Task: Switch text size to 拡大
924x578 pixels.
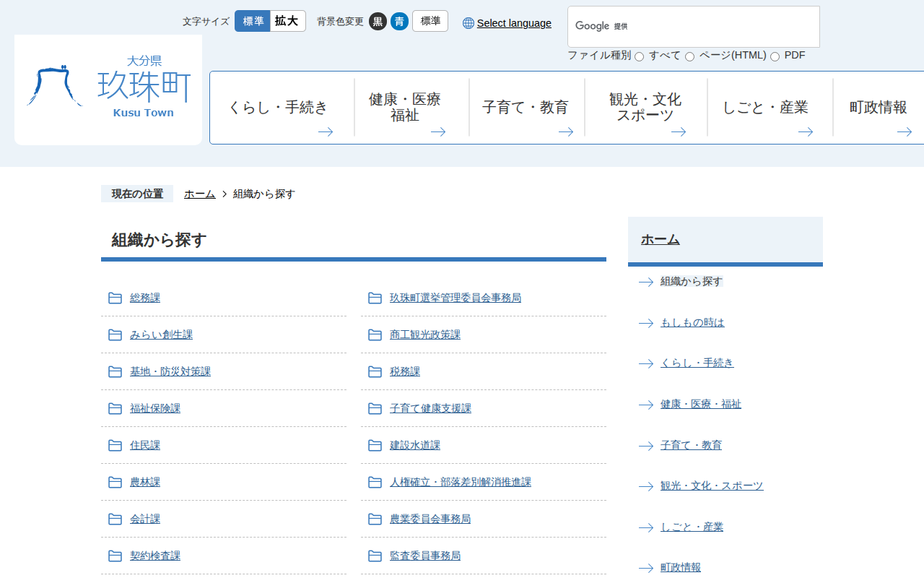Action: pos(287,21)
